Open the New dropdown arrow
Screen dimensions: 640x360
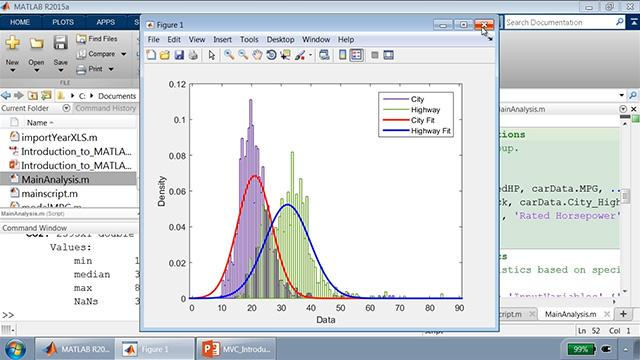[x=12, y=71]
